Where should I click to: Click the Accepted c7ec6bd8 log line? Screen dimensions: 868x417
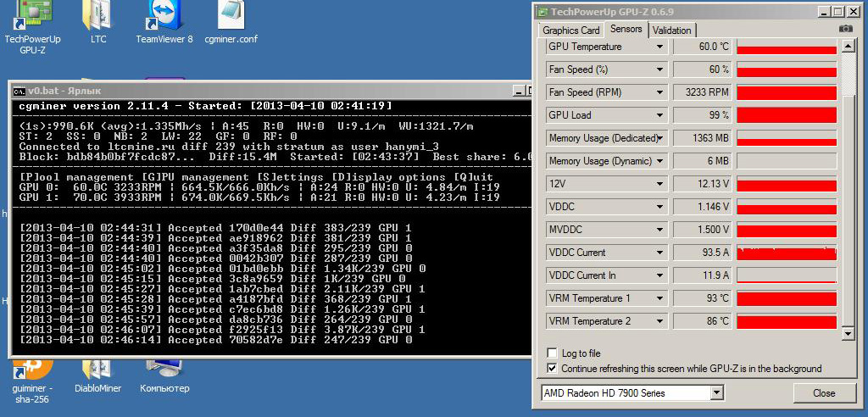222,309
